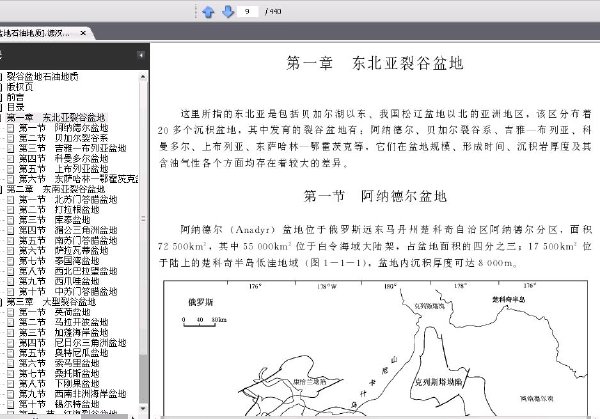The width and height of the screenshot is (600, 419).
Task: Open the 目录 bookmark
Action: coord(15,107)
